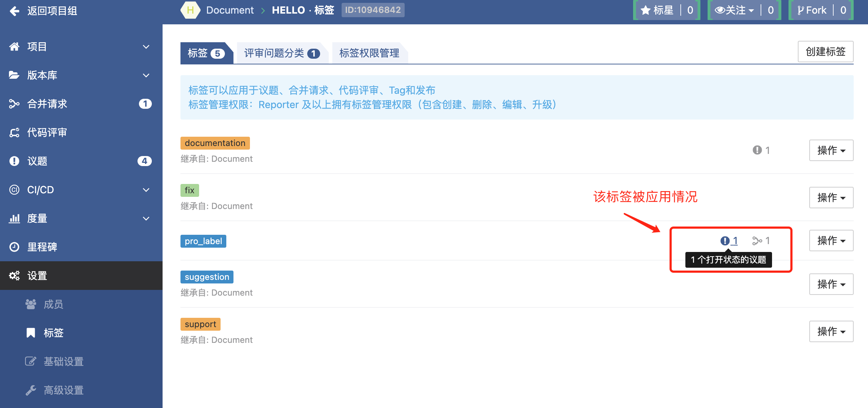Screen dimensions: 868x408
Task: Toggle the 关注 watch eye button
Action: click(x=734, y=10)
